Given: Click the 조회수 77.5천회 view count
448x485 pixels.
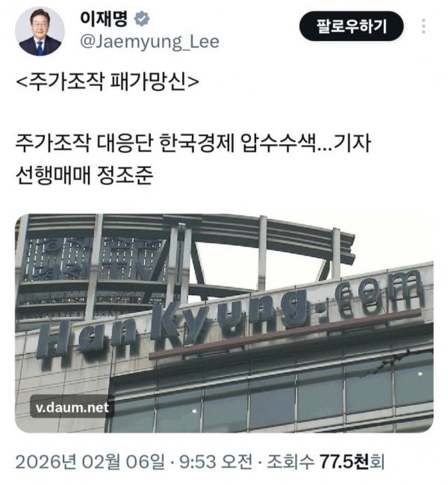Looking at the screenshot, I should pos(326,462).
